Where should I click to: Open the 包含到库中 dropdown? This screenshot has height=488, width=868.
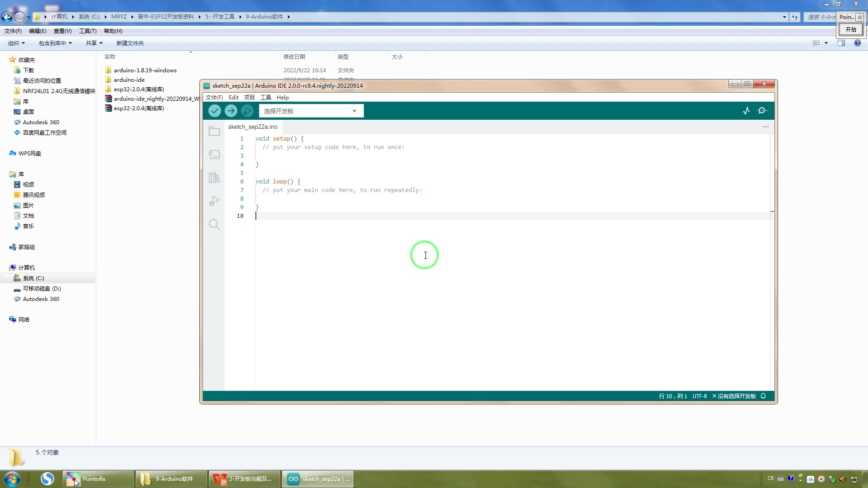(55, 43)
